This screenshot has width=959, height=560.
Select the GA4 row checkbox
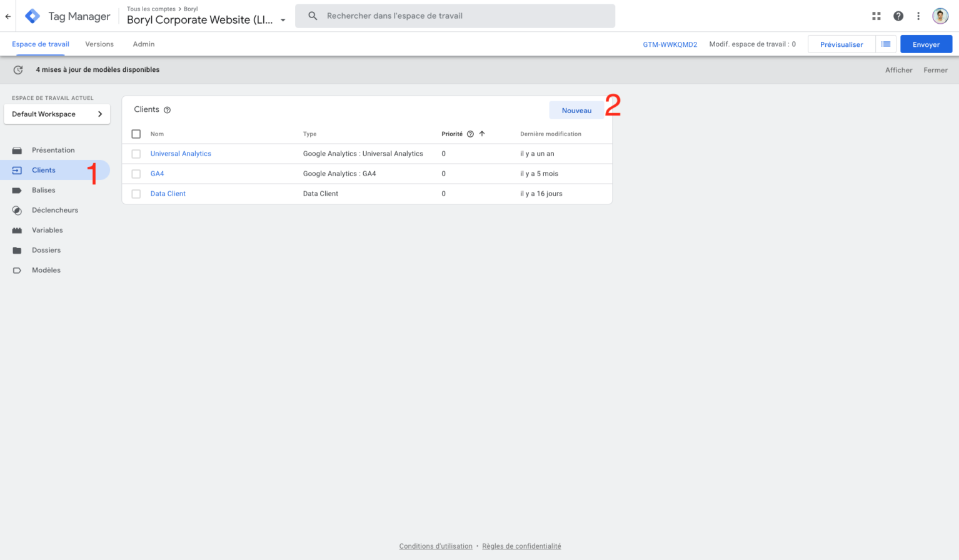(136, 173)
